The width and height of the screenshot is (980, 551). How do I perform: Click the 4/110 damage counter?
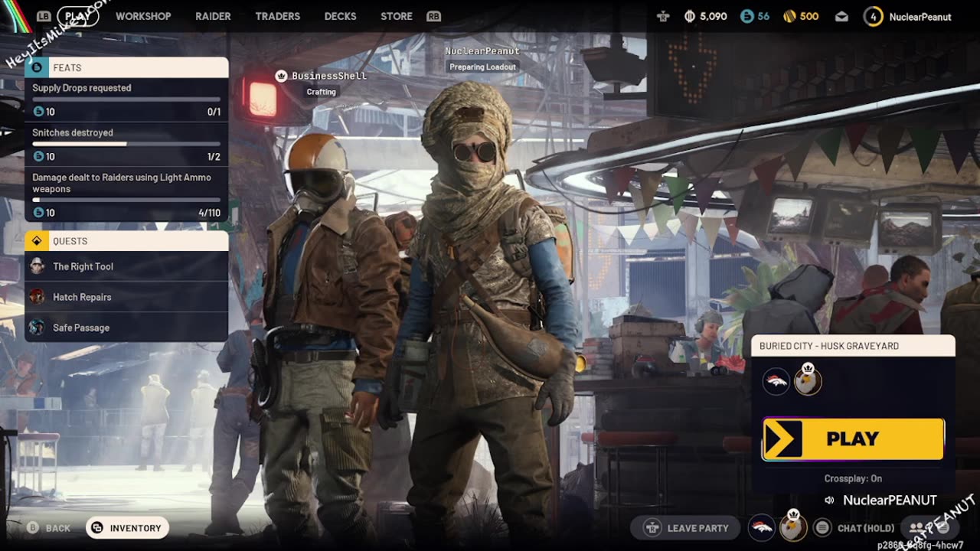click(210, 212)
